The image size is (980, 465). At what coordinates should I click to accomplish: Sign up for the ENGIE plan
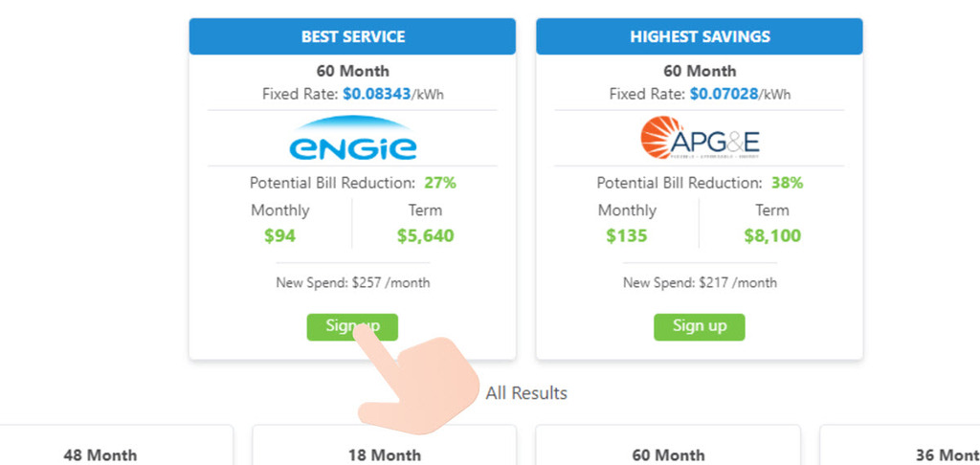click(352, 326)
